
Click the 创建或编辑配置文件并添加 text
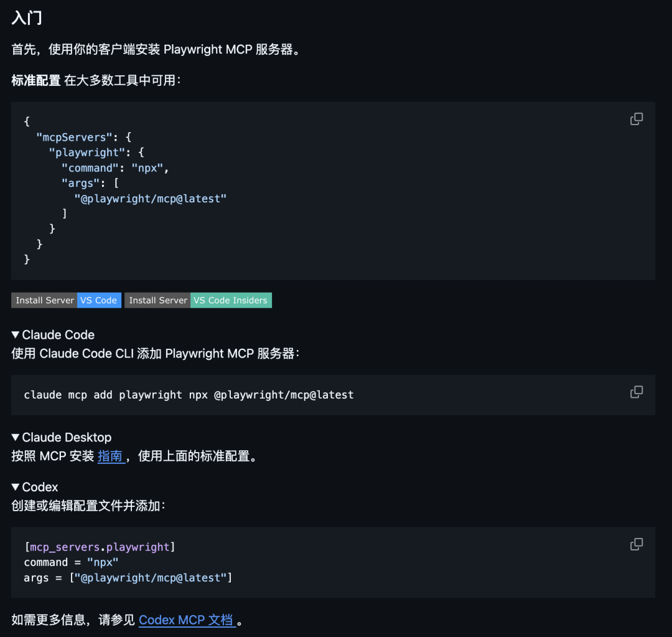(x=88, y=506)
